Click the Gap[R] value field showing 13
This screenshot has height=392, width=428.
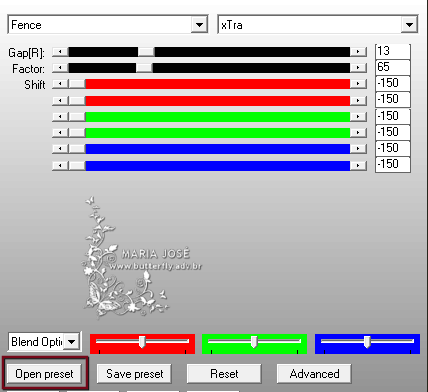pos(392,51)
